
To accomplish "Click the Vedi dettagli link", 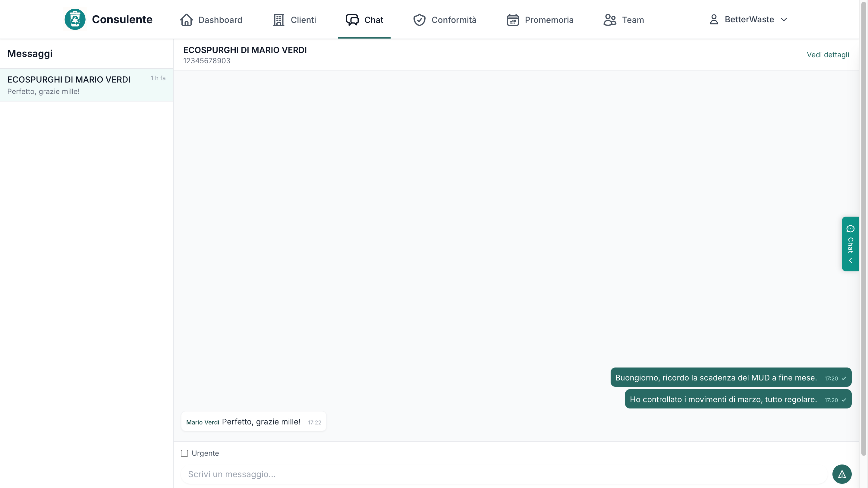I will pyautogui.click(x=828, y=55).
